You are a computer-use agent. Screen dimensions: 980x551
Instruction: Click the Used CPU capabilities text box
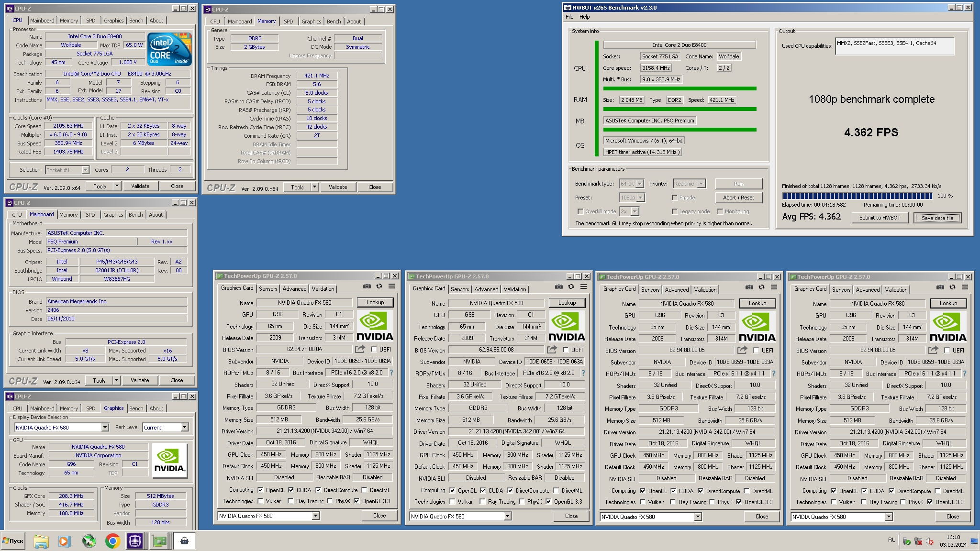tap(894, 46)
